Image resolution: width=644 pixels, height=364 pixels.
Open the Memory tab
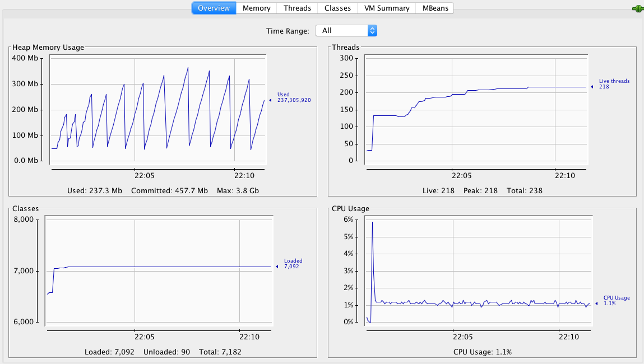click(x=256, y=8)
